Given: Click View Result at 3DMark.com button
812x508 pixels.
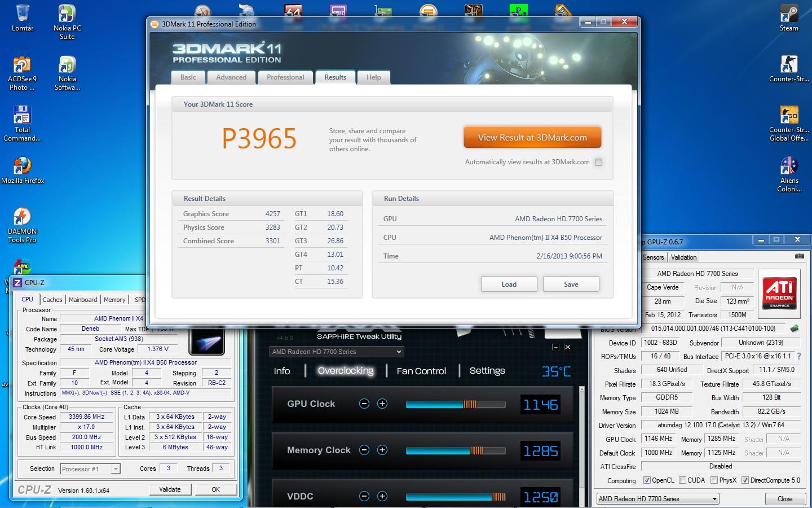Looking at the screenshot, I should [x=532, y=137].
